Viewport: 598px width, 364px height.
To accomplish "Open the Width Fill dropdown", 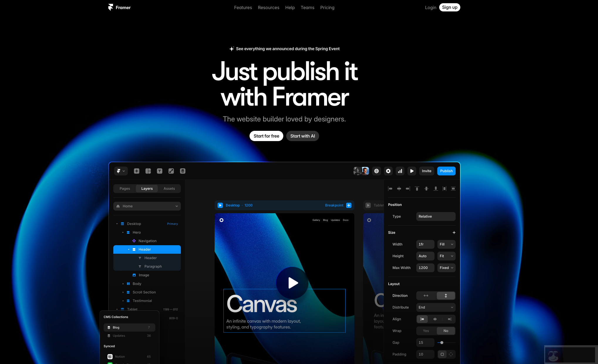I will point(446,244).
